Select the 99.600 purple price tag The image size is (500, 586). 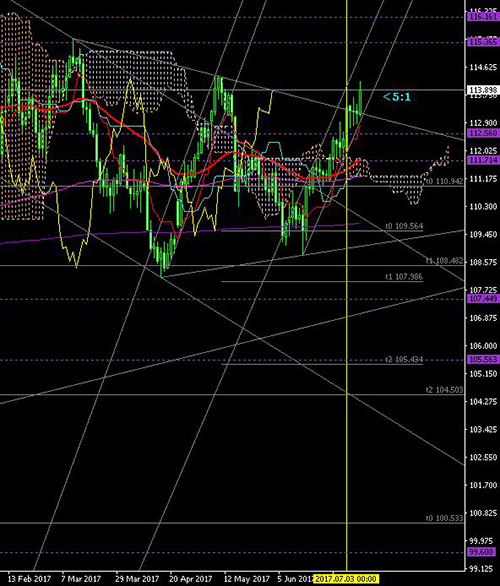pyautogui.click(x=483, y=552)
